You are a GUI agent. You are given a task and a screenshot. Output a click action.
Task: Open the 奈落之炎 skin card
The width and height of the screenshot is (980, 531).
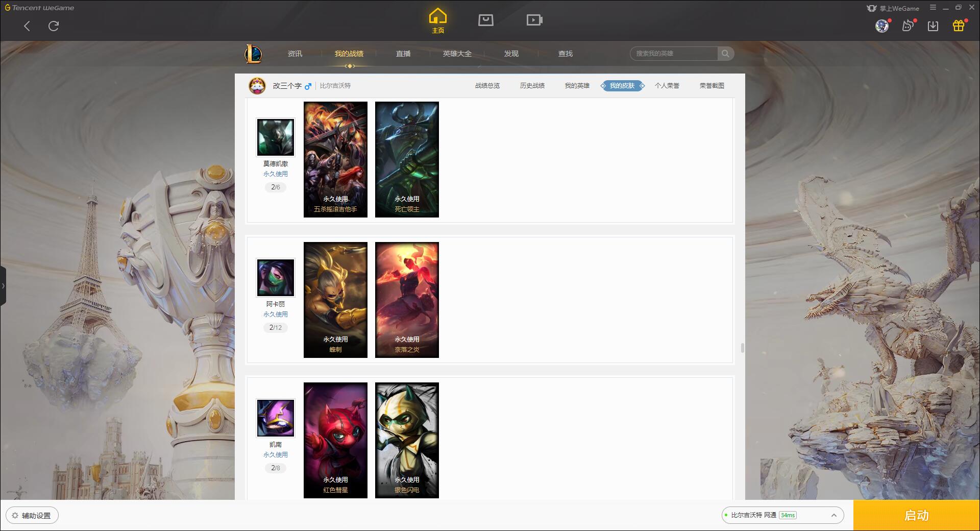pos(407,300)
